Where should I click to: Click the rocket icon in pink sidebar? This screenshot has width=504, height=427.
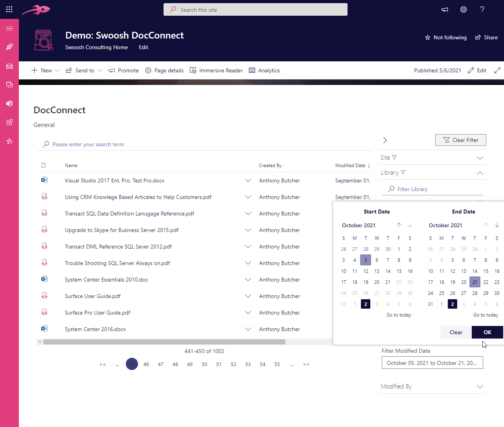point(9,47)
